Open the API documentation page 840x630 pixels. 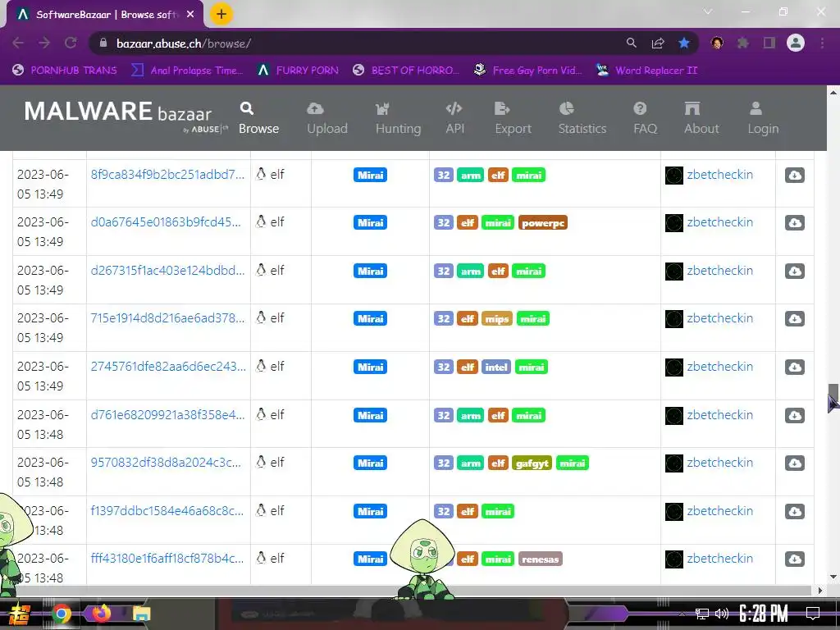click(454, 118)
